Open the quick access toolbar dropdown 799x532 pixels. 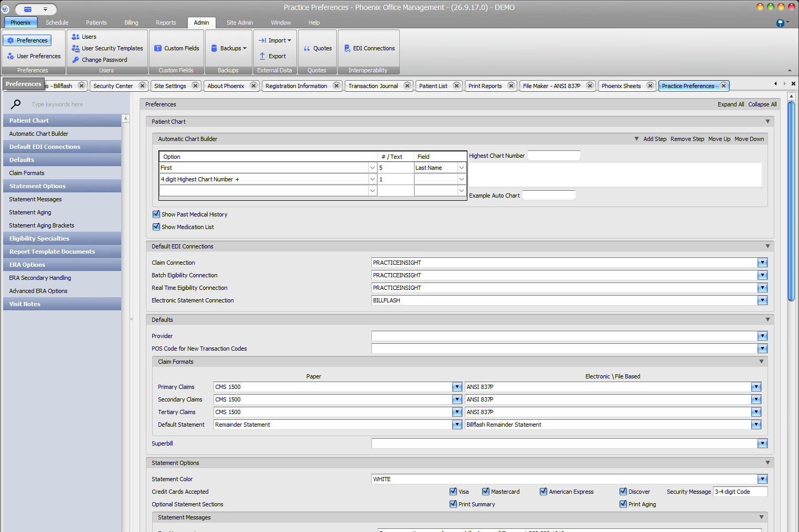(46, 9)
